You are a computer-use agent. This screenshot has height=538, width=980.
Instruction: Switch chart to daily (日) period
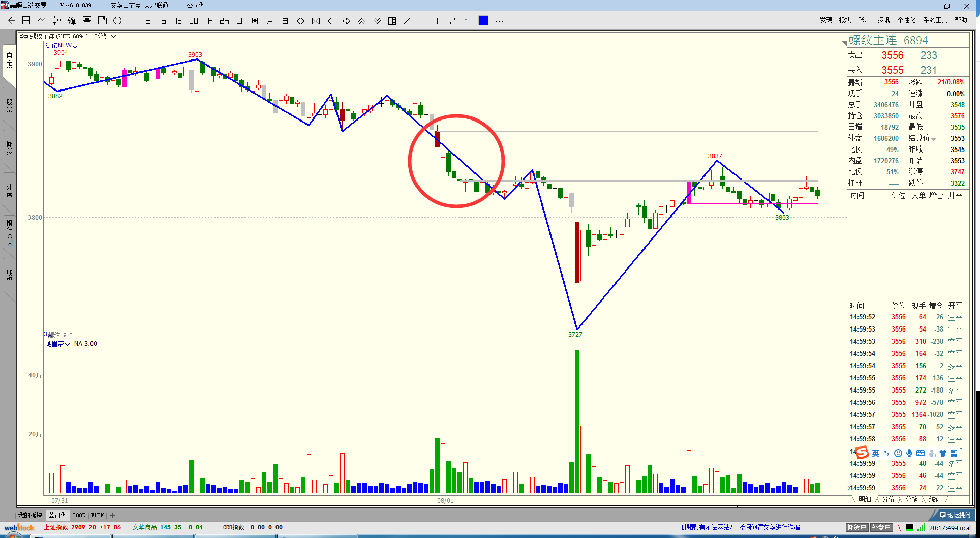click(239, 21)
